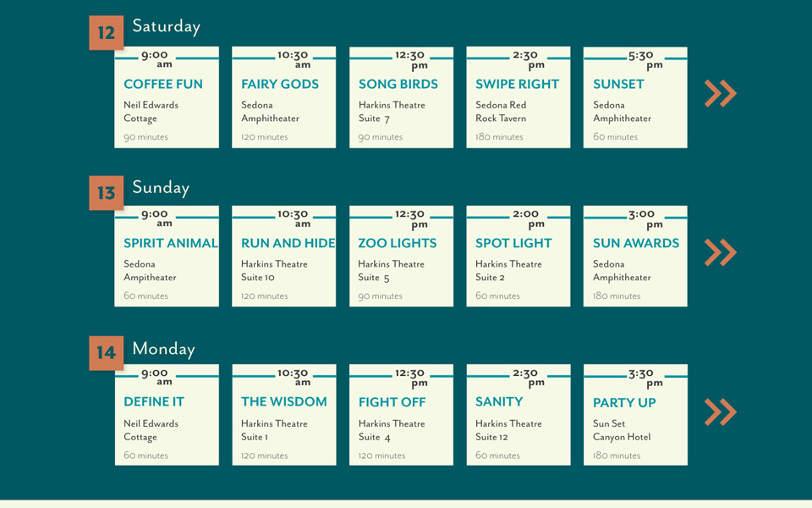Viewport: 812px width, 508px height.
Task: Click the double-chevron arrow for Saturday's row
Action: coord(720,93)
